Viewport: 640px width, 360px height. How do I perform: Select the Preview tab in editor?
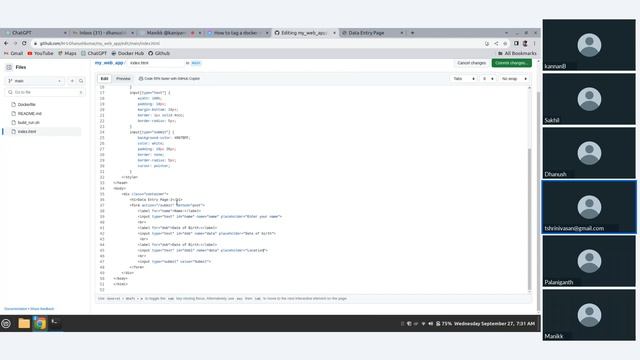coord(123,78)
